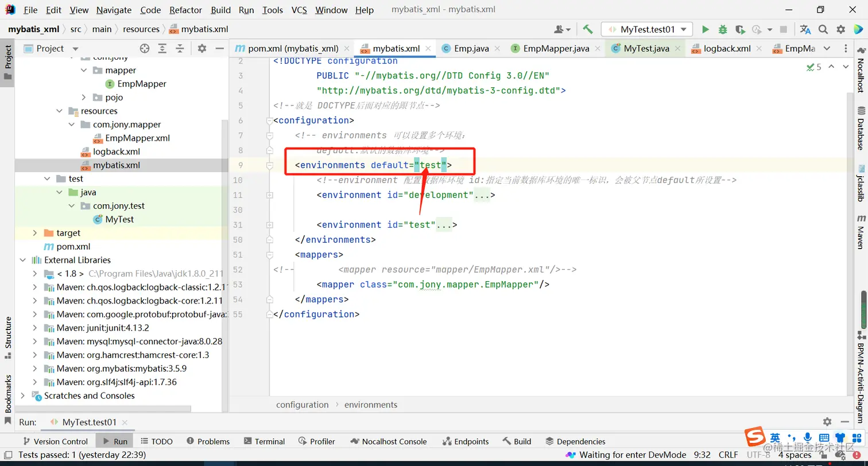Open the Run panel settings gear
868x466 pixels.
[827, 422]
